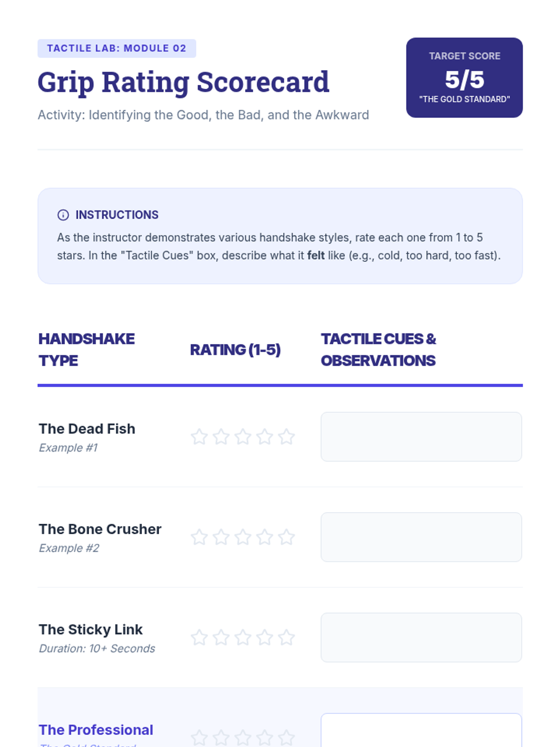Click Dead Fish tactile cues box
This screenshot has width=560, height=747.
pyautogui.click(x=421, y=437)
